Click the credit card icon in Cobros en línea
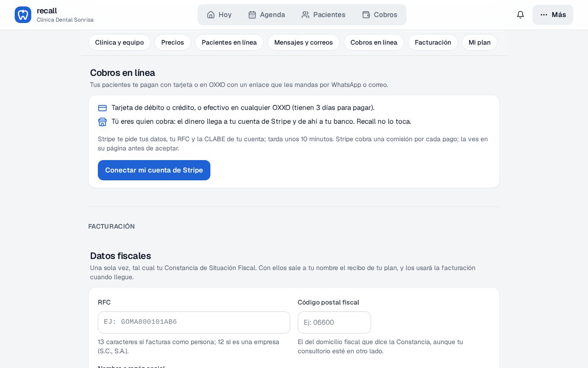This screenshot has width=588, height=368. click(x=102, y=108)
